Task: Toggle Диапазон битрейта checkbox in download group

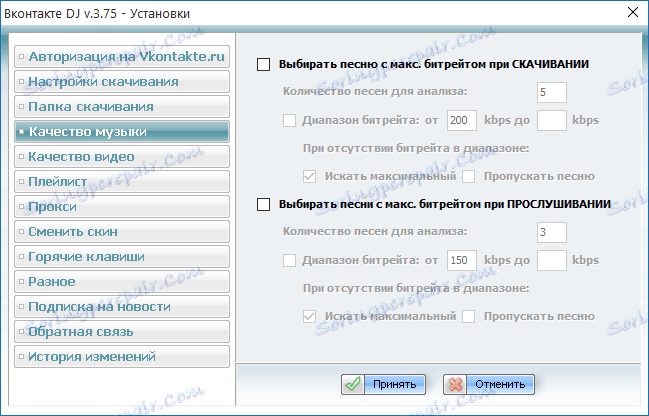Action: (289, 120)
